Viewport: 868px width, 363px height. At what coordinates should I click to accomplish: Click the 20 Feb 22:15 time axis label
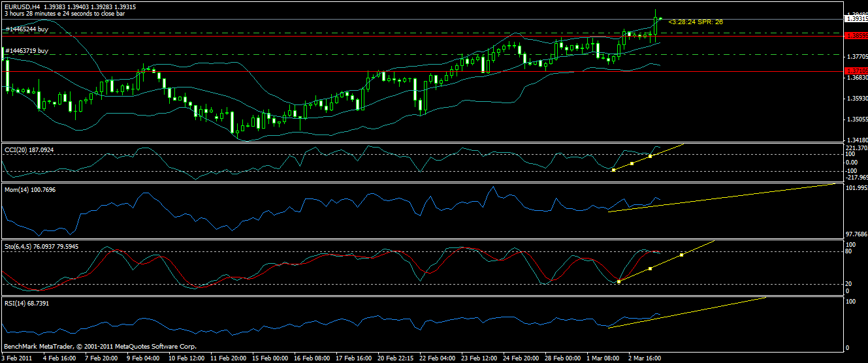[x=395, y=358]
